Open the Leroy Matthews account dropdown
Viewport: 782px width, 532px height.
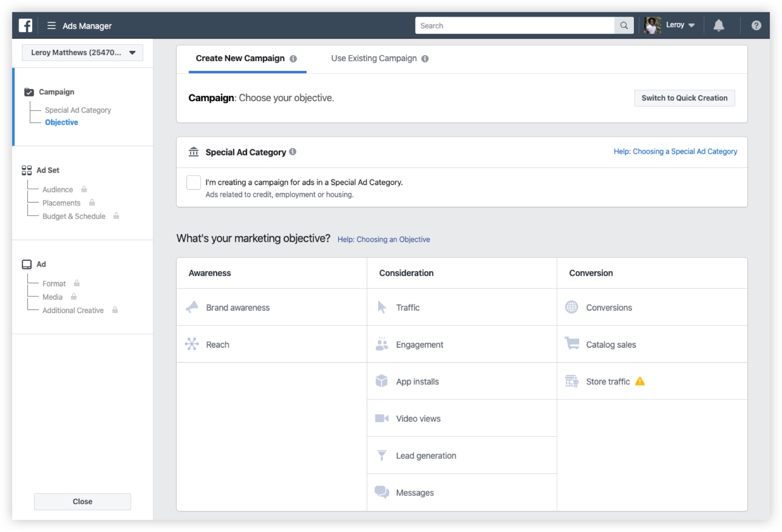pos(83,53)
